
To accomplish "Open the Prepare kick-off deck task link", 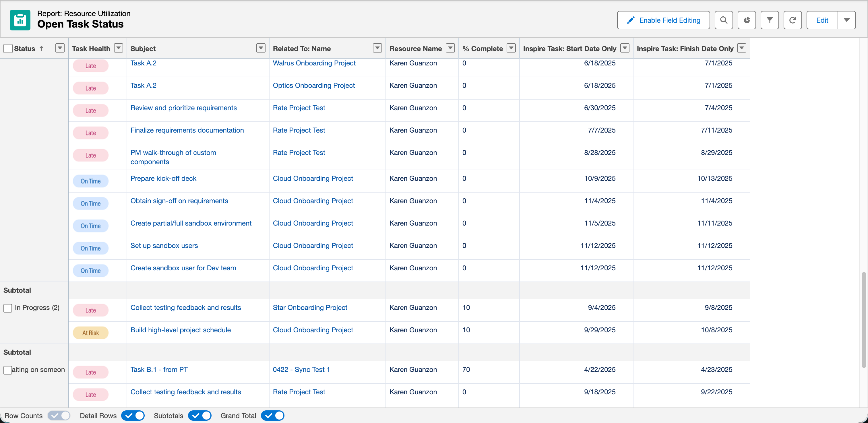I will [163, 178].
